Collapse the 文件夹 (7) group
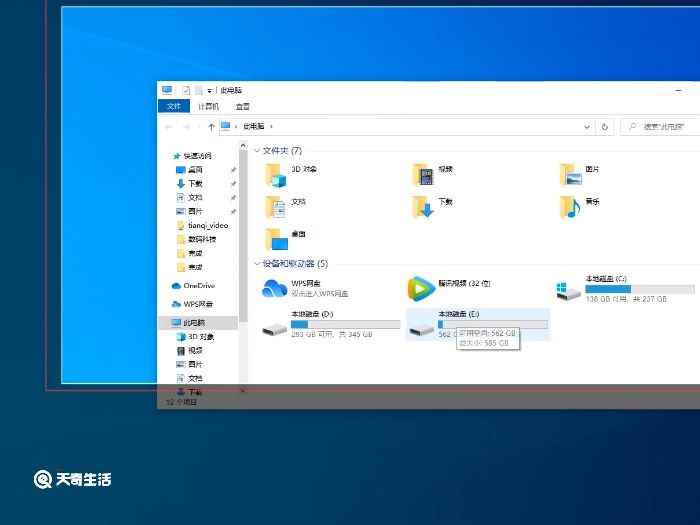 (257, 151)
